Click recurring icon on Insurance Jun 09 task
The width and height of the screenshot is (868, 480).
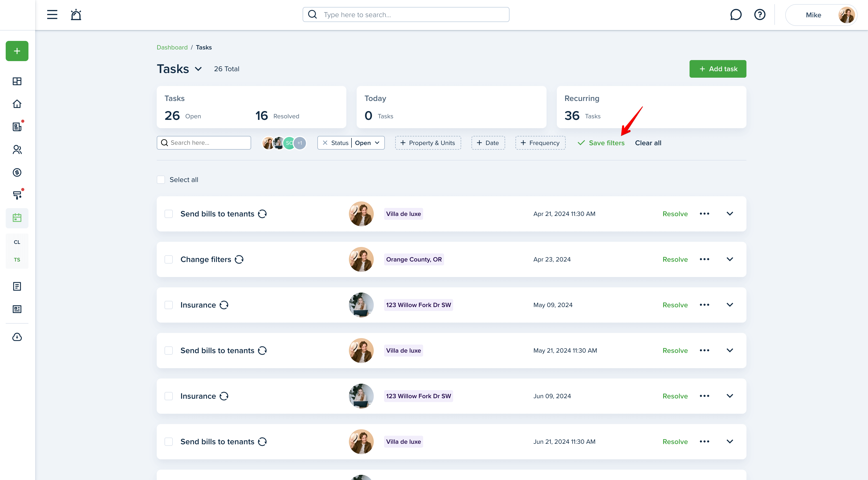(224, 396)
